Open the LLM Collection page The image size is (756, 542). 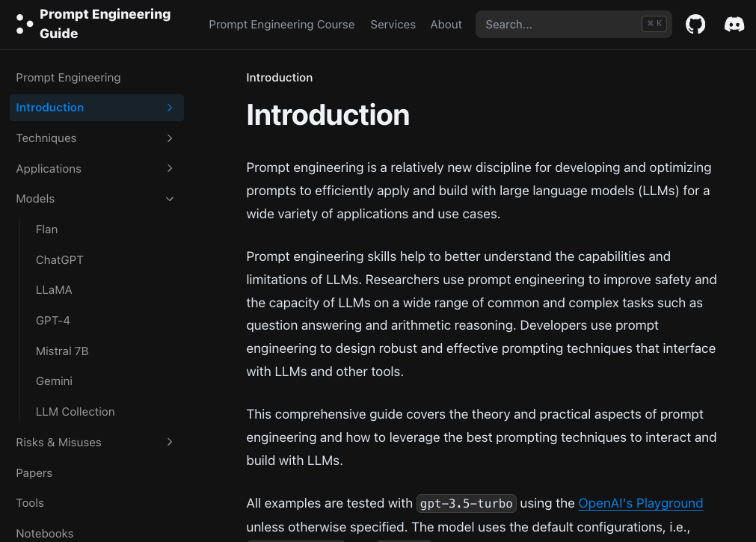pyautogui.click(x=76, y=412)
